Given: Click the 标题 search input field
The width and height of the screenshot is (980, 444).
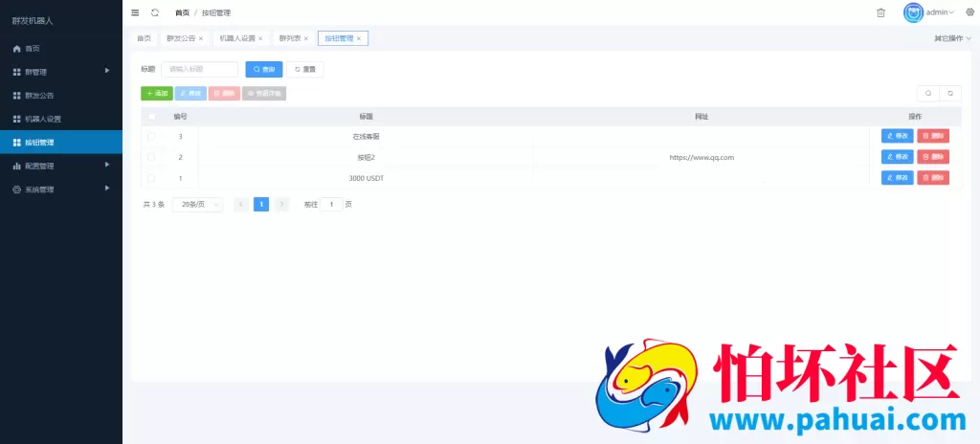Looking at the screenshot, I should (x=199, y=69).
